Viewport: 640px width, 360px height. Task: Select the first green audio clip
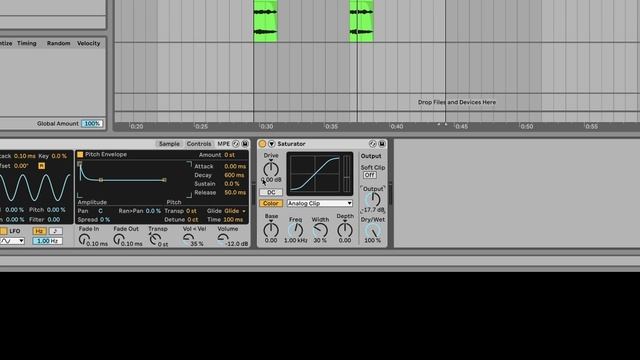coord(266,21)
